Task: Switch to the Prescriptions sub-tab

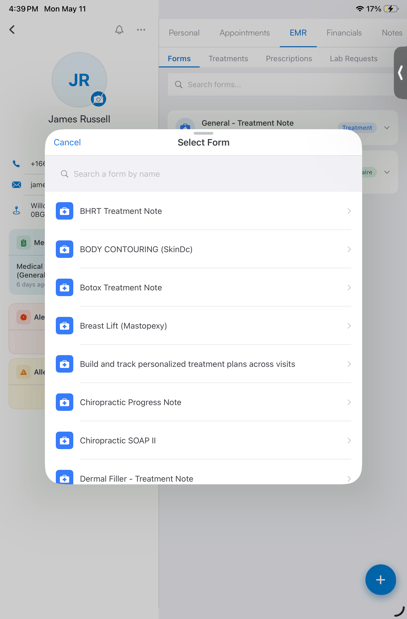Action: [x=289, y=58]
